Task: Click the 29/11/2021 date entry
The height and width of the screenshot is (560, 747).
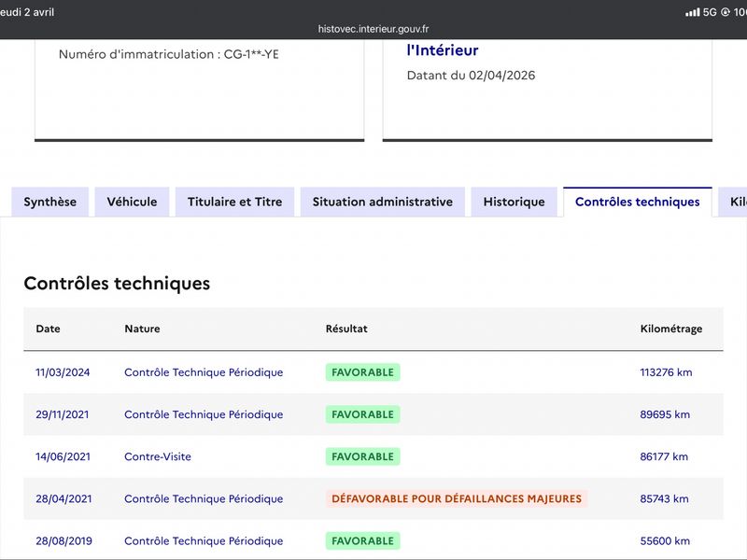Action: (x=63, y=414)
